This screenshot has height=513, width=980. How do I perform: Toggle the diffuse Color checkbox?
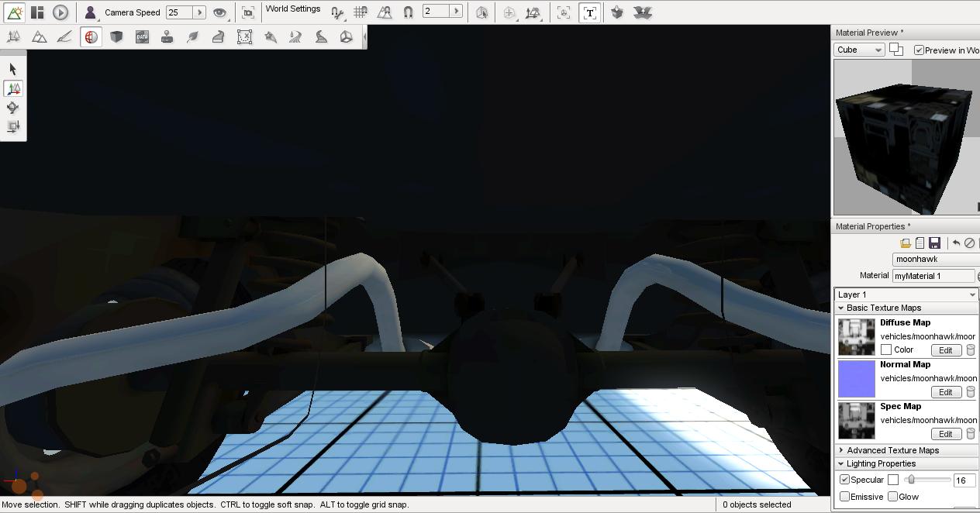pyautogui.click(x=886, y=349)
